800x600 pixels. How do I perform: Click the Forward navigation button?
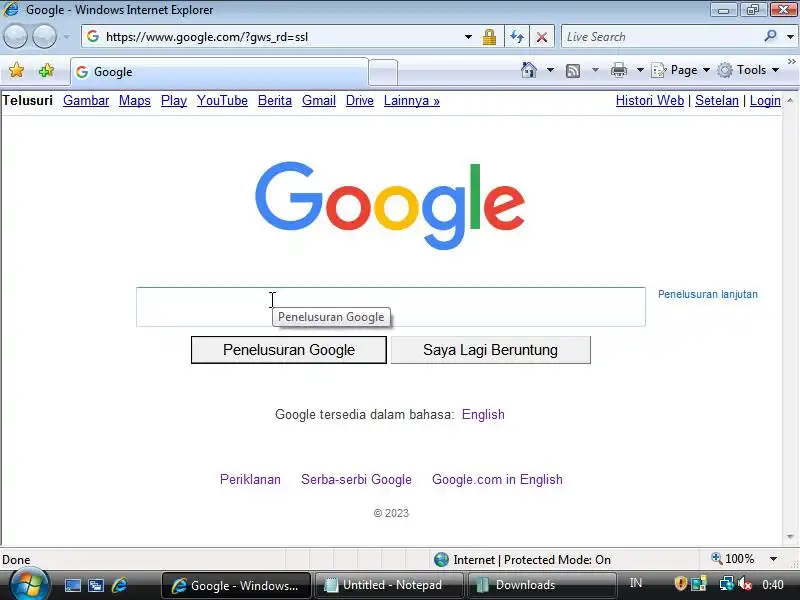[44, 37]
